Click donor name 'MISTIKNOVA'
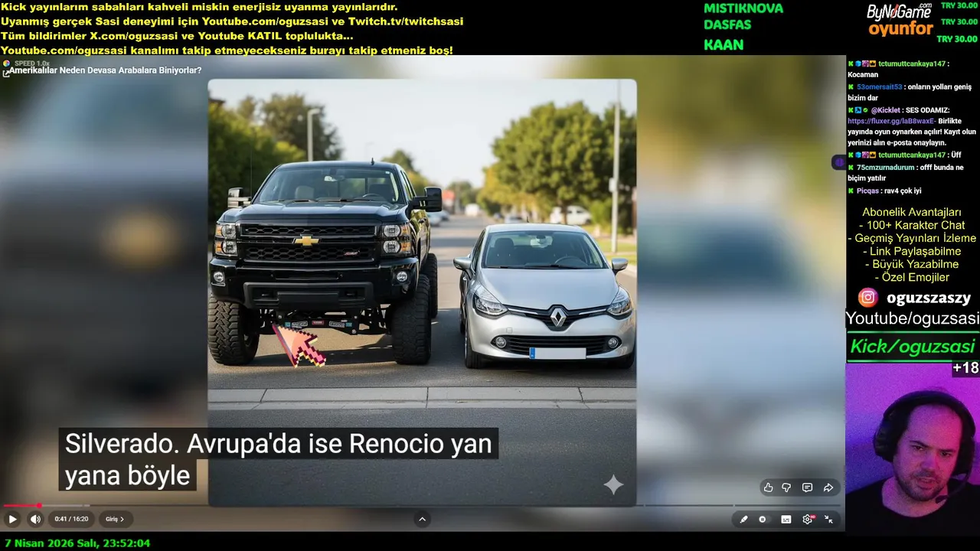980x551 pixels. coord(743,8)
